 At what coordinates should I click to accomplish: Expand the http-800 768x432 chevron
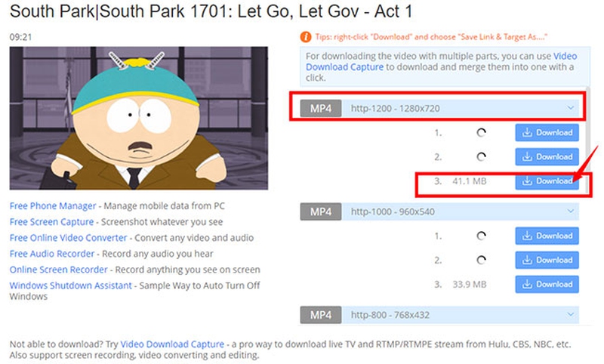point(571,314)
